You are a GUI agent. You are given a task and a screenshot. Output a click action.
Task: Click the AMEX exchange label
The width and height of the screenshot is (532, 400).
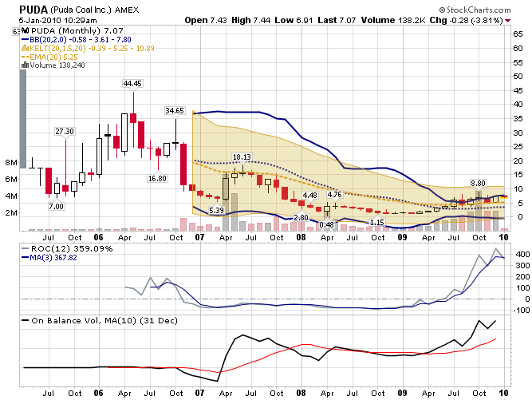(127, 10)
